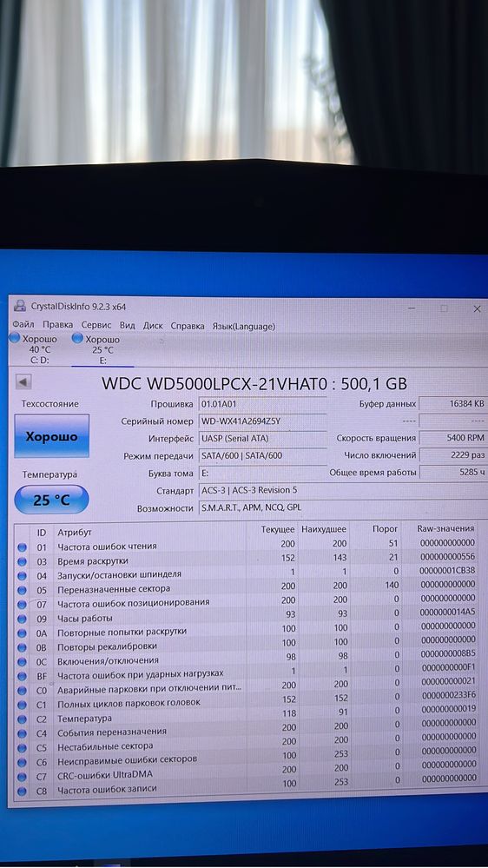Click the interface field UASP (Serial ATA)
This screenshot has width=488, height=868.
coord(263,439)
